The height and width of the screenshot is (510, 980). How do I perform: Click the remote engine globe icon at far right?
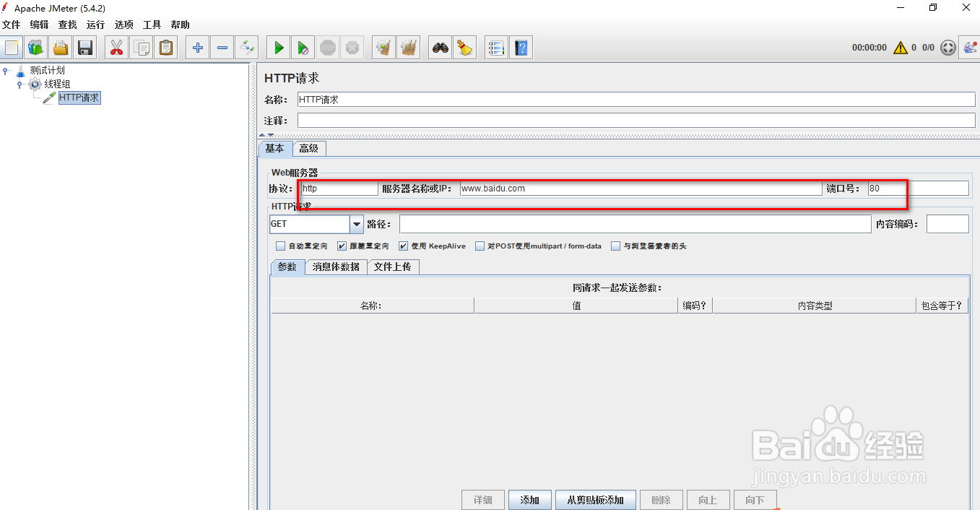coord(969,48)
